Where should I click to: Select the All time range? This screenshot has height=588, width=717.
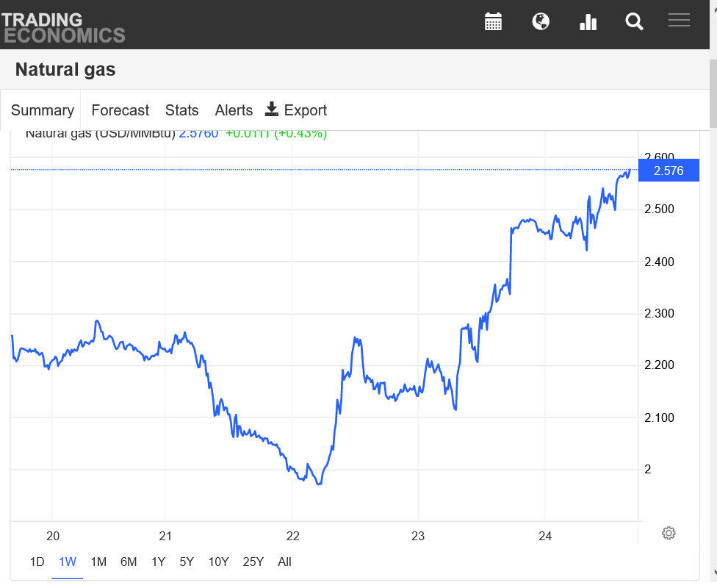[x=284, y=562]
